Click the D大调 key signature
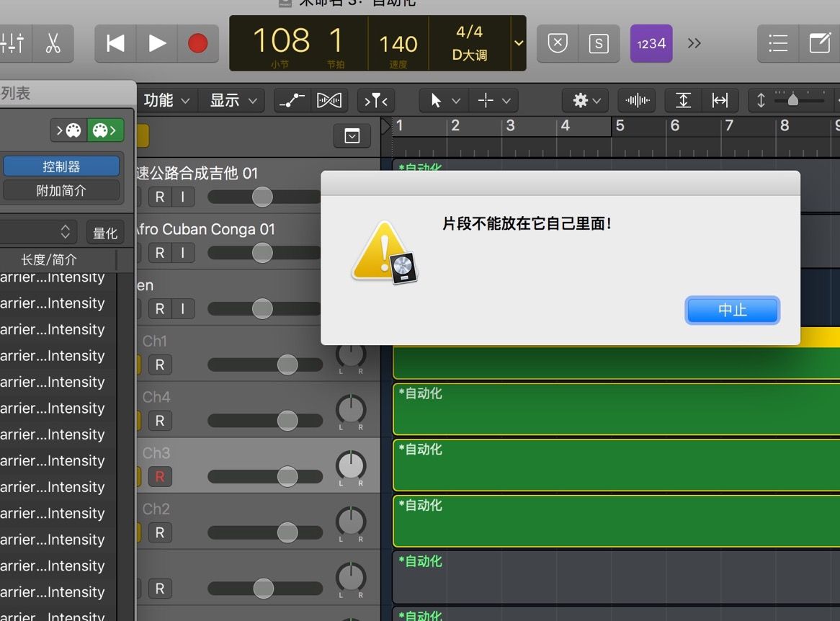Viewport: 840px width, 621px height. [x=470, y=55]
